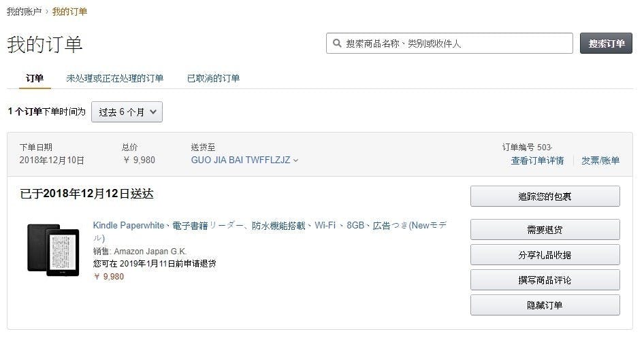Click the Kindle Paperwhite product thumbnail

coord(53,250)
